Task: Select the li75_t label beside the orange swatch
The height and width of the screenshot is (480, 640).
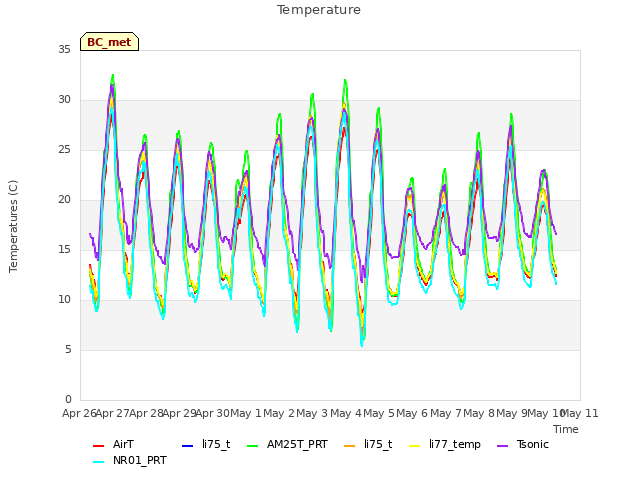Action: pos(378,444)
